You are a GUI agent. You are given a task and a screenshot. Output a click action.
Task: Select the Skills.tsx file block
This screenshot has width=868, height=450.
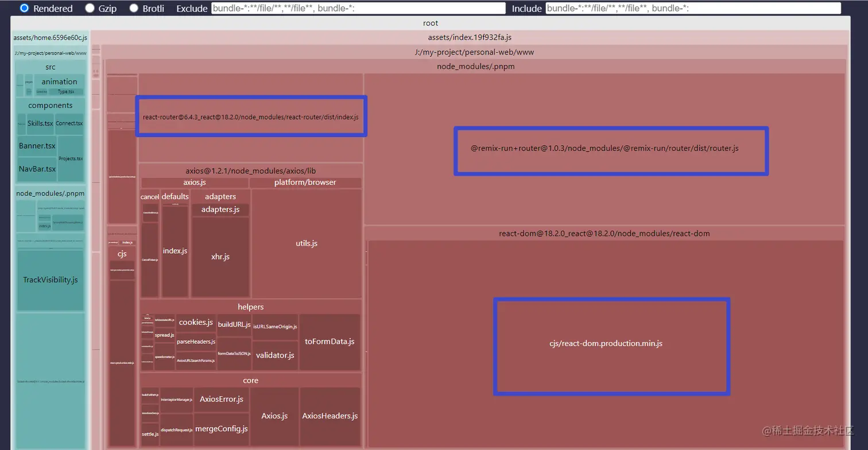pyautogui.click(x=40, y=123)
